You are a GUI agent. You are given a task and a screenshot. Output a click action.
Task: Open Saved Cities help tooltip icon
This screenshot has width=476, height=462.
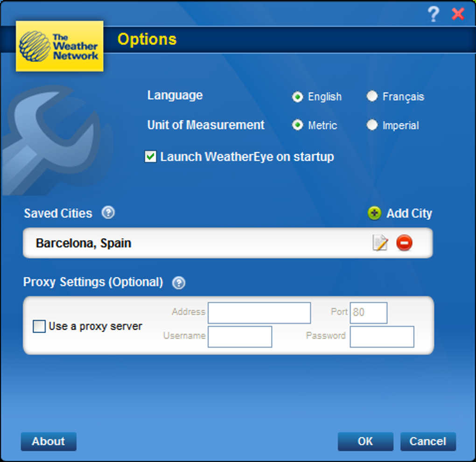pyautogui.click(x=108, y=212)
